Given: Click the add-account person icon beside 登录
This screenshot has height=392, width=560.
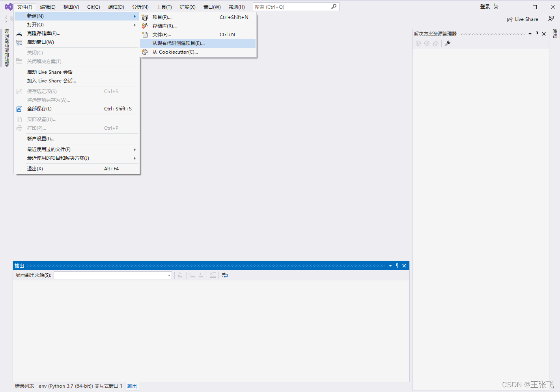Looking at the screenshot, I should point(496,7).
